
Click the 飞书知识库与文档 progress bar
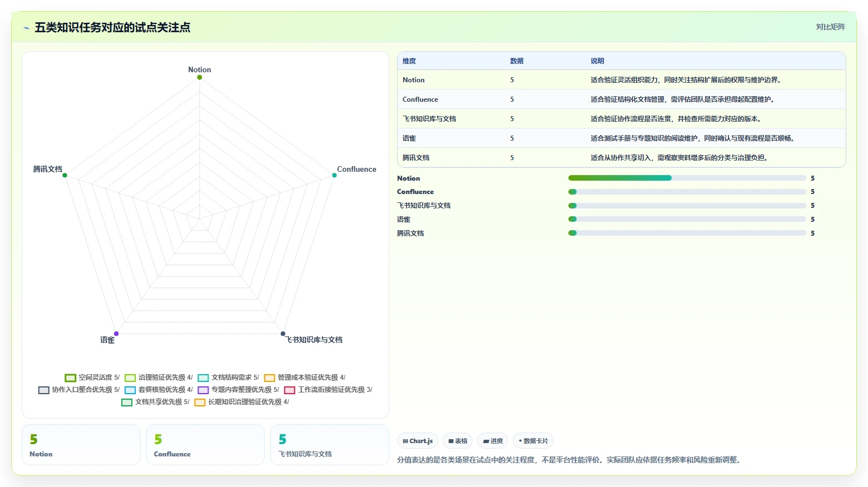tap(687, 206)
